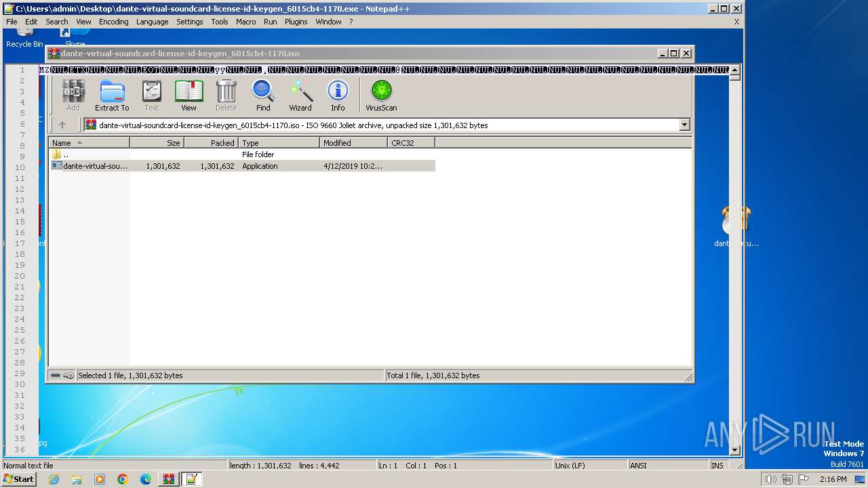Click the Windows Start button
This screenshot has width=868, height=488.
pos(19,479)
